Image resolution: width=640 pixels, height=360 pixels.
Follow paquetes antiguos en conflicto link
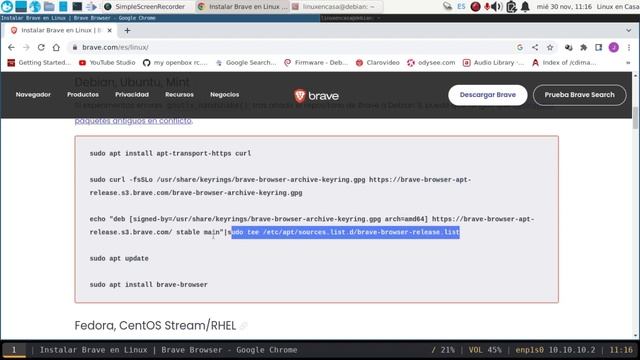coord(133,121)
